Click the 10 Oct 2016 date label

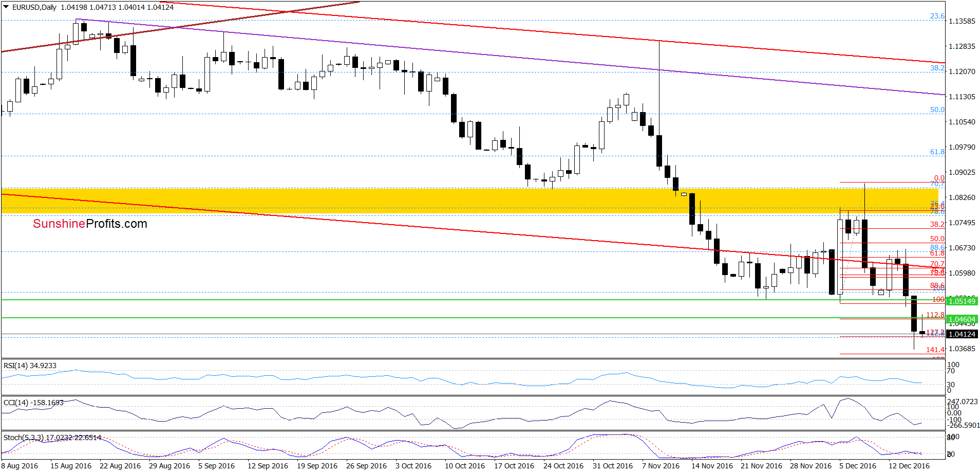[465, 466]
